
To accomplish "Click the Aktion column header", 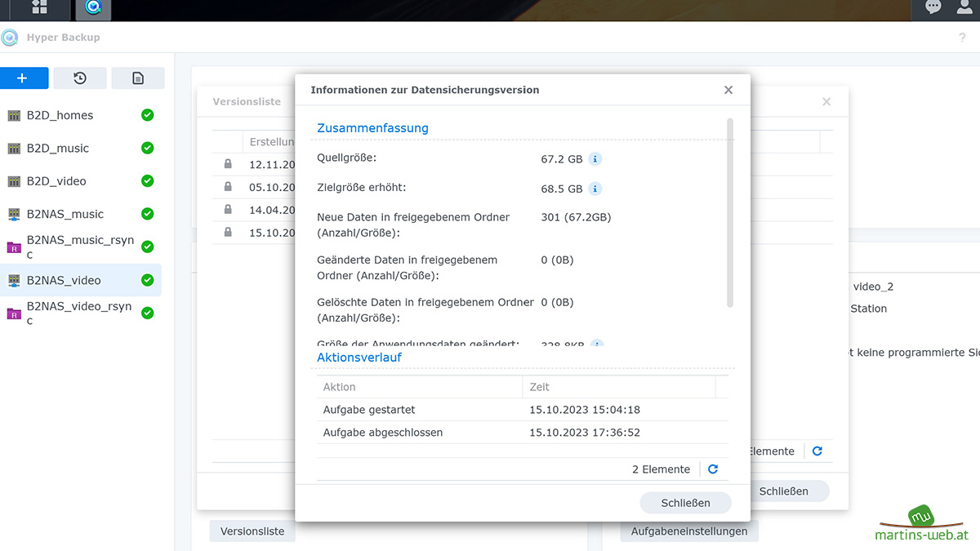I will [420, 387].
